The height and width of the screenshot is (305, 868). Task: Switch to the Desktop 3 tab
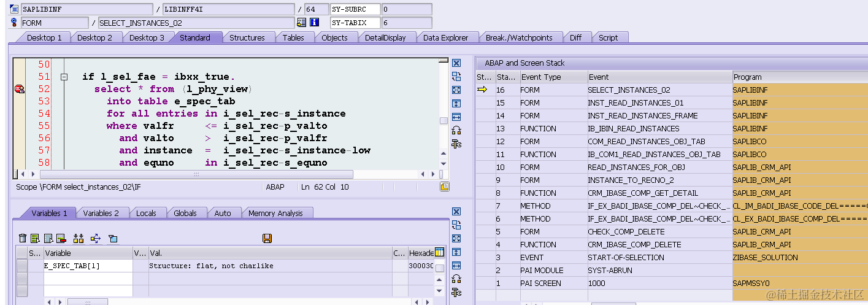click(x=147, y=37)
